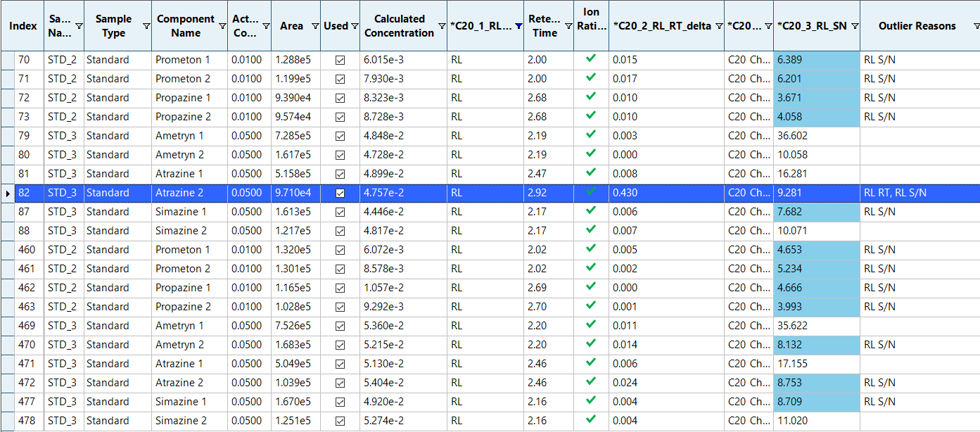Click the Ion Ratio checkmark in row 70

click(591, 59)
